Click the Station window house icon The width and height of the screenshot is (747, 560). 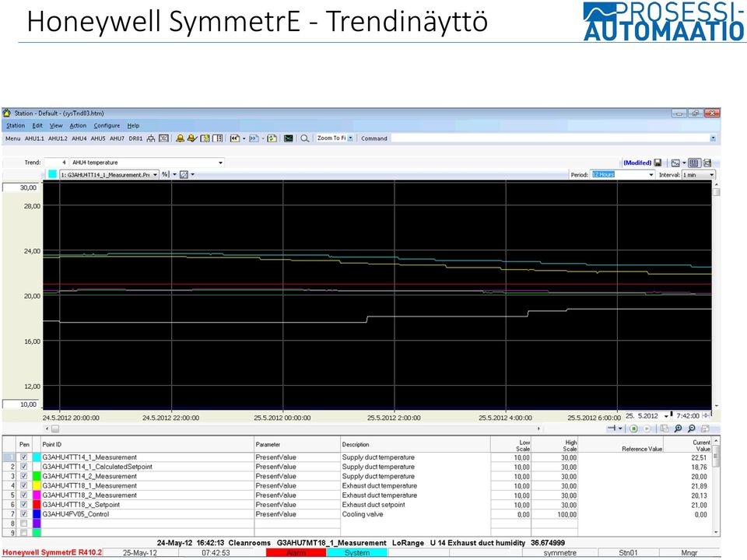pyautogui.click(x=7, y=114)
